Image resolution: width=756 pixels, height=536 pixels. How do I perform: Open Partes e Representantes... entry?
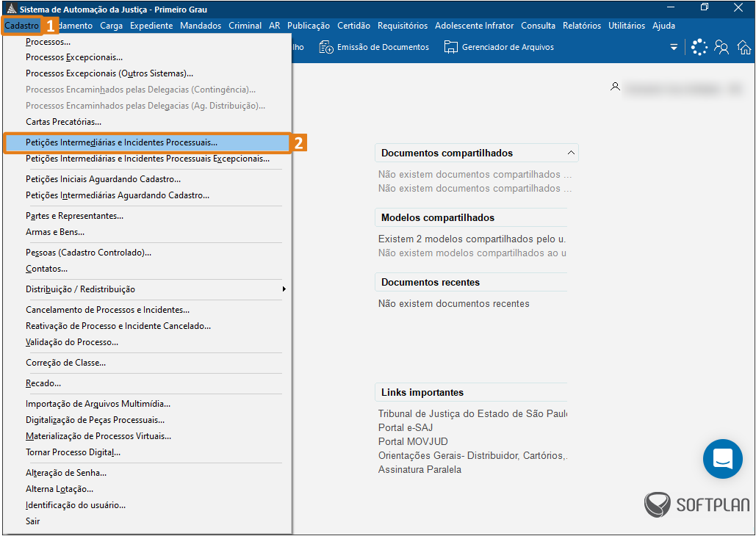pyautogui.click(x=148, y=216)
